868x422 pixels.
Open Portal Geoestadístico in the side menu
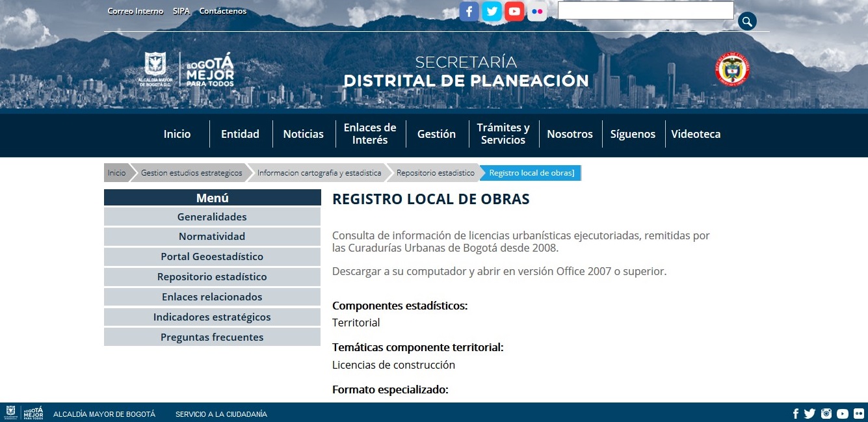pos(212,256)
